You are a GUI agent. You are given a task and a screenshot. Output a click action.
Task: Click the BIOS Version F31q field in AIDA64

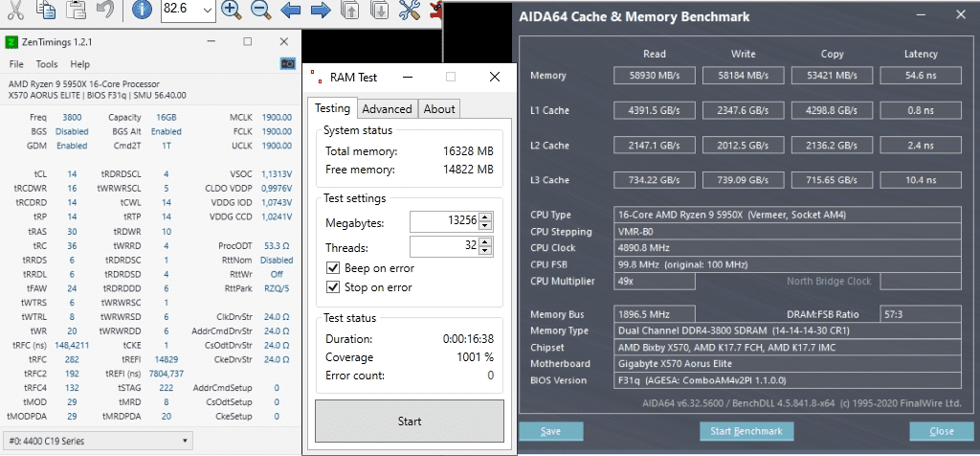tap(788, 380)
